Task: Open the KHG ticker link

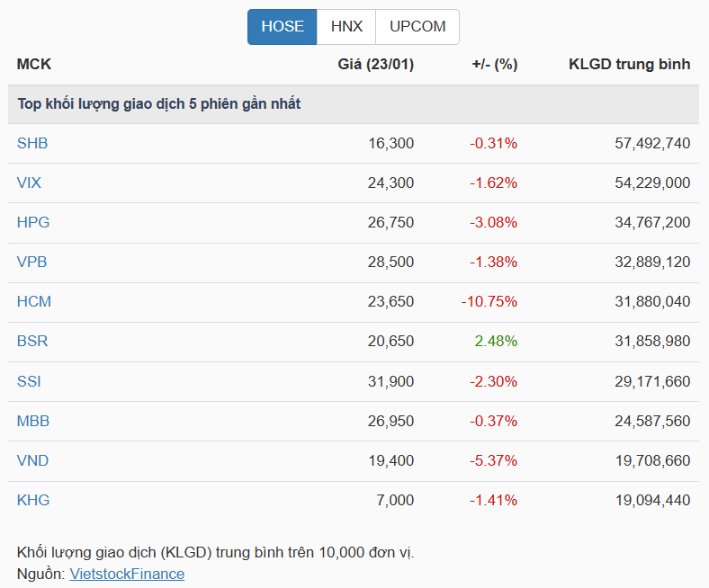Action: [33, 500]
